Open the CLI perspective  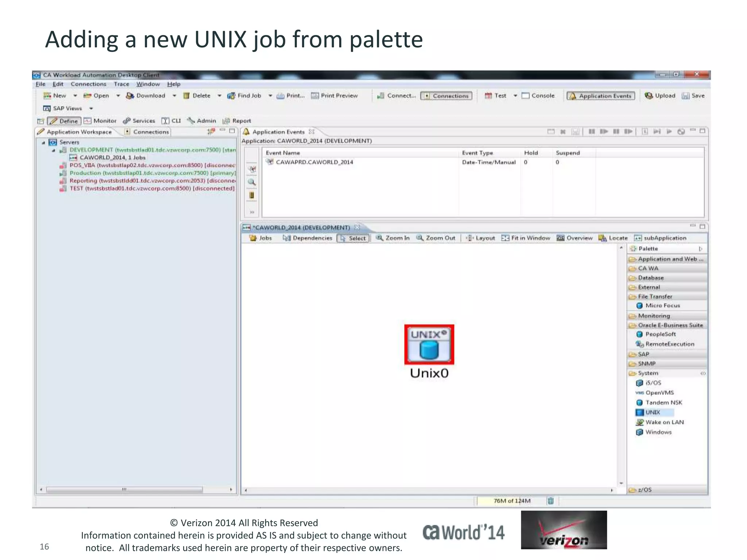[171, 121]
